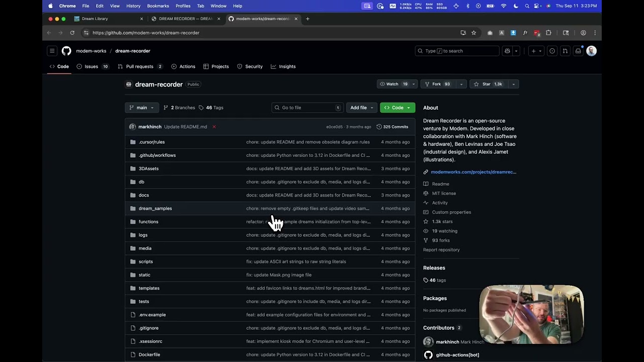Viewport: 644px width, 362px height.
Task: Install the page using address bar icon
Action: tap(463, 33)
